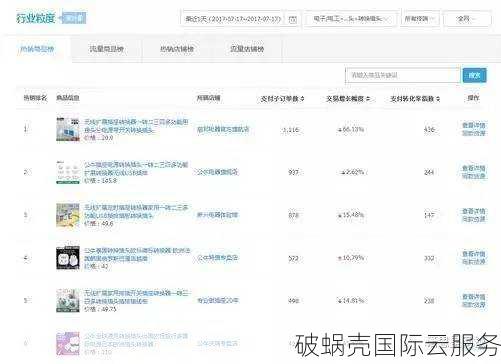The image size is (501, 364).
Task: Select the growth value 10.79% cell
Action: (x=351, y=258)
